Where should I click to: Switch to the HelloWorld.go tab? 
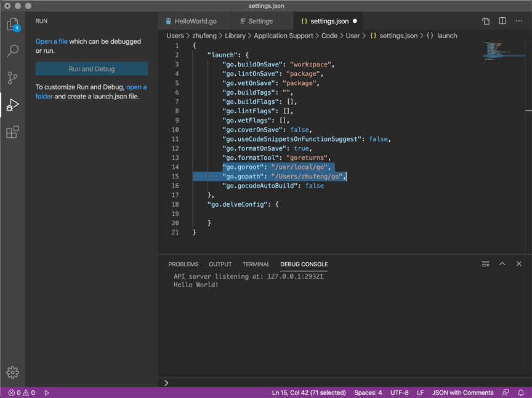click(195, 21)
